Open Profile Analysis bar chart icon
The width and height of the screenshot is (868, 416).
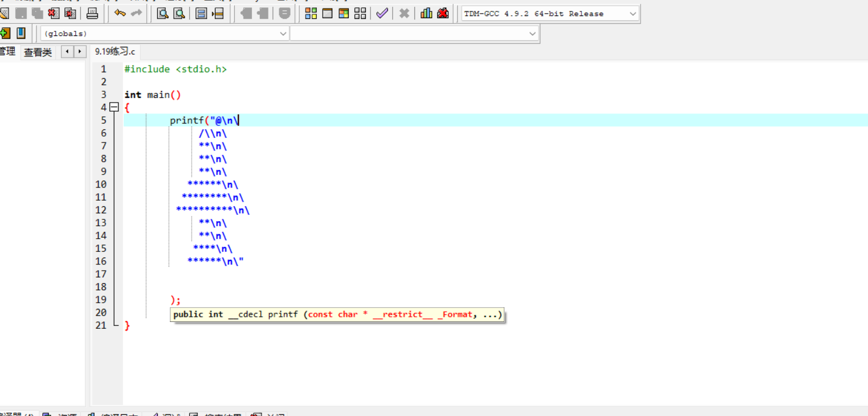coord(426,13)
